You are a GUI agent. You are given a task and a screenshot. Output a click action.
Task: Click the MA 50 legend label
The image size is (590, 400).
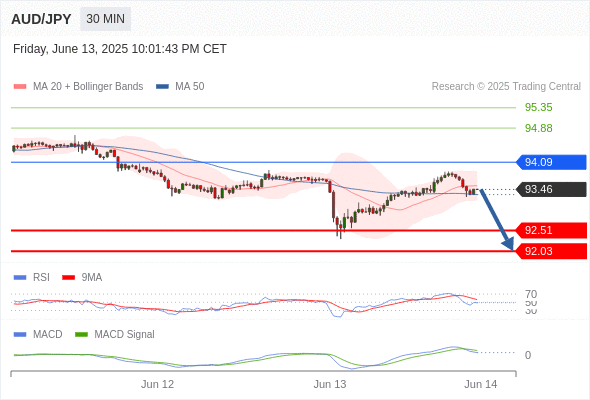tap(190, 87)
